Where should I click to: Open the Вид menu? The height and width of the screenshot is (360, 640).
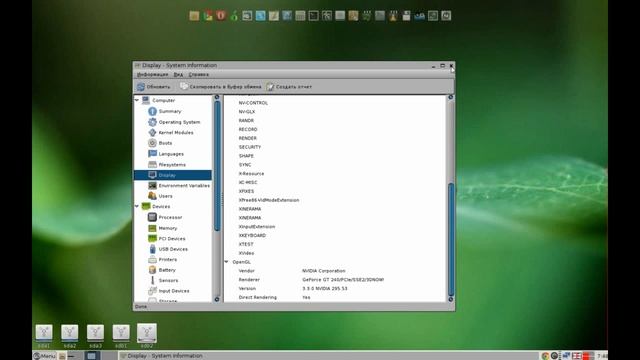[178, 75]
